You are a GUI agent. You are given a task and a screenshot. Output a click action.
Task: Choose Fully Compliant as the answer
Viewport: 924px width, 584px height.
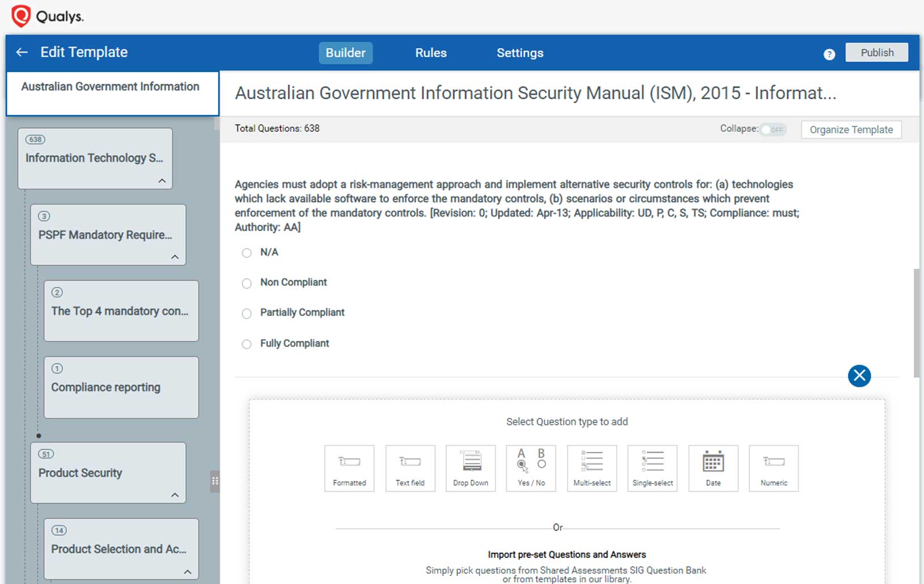[247, 344]
